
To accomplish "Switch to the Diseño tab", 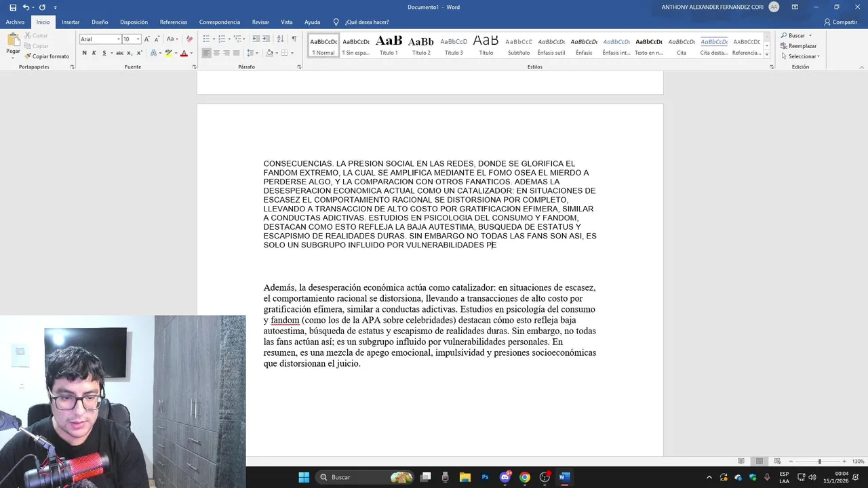I will pos(100,22).
